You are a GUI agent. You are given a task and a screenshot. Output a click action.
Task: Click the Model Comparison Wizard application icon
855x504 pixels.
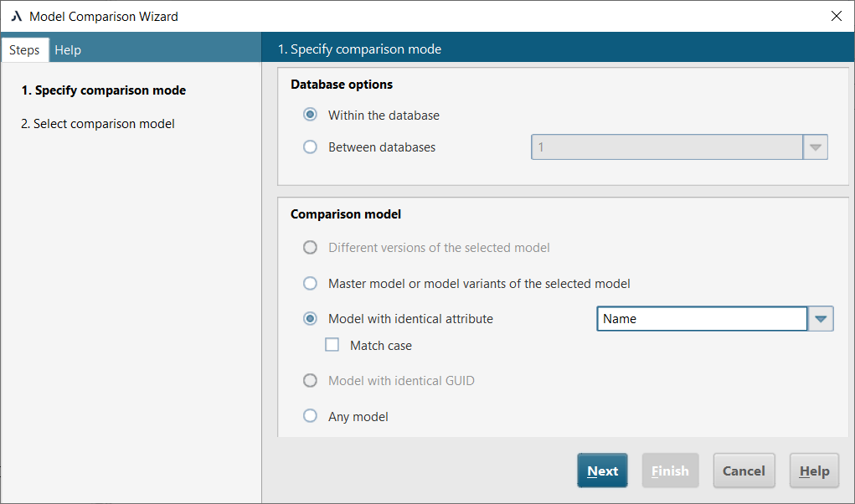pos(16,16)
